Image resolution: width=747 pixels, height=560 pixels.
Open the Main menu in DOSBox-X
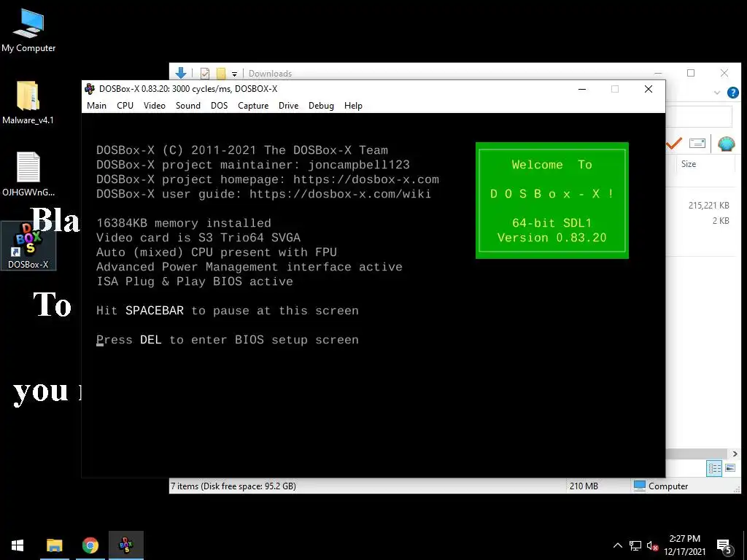click(x=96, y=106)
